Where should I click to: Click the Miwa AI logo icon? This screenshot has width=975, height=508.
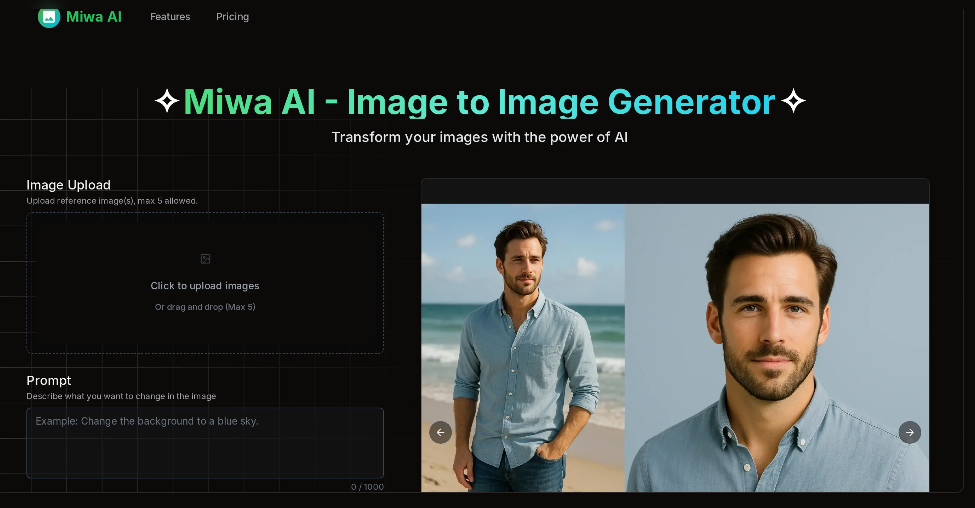coord(49,17)
